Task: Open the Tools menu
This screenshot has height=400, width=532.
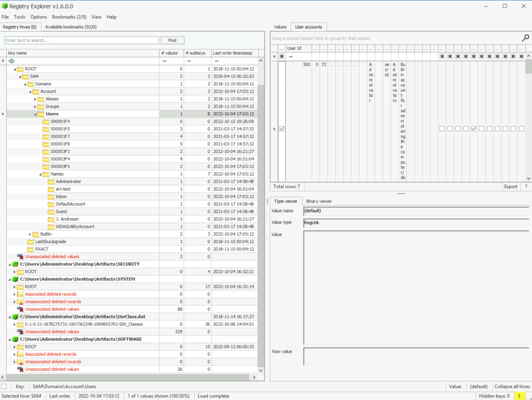Action: (x=19, y=17)
